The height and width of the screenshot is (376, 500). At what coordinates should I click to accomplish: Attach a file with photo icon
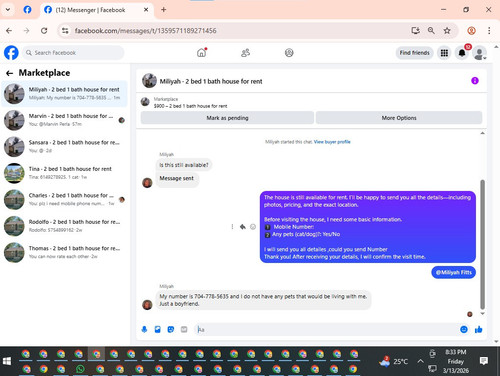pyautogui.click(x=158, y=329)
